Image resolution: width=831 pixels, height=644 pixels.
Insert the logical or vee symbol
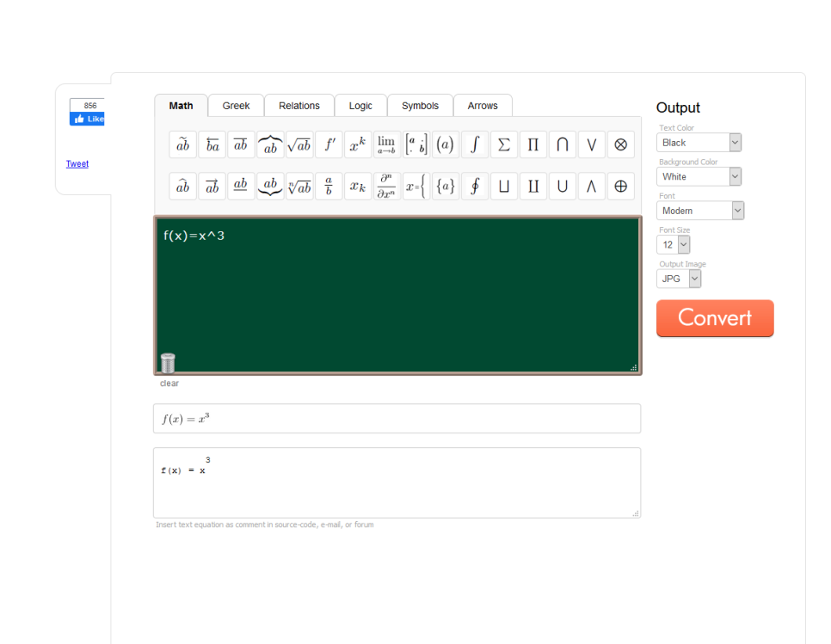[592, 144]
